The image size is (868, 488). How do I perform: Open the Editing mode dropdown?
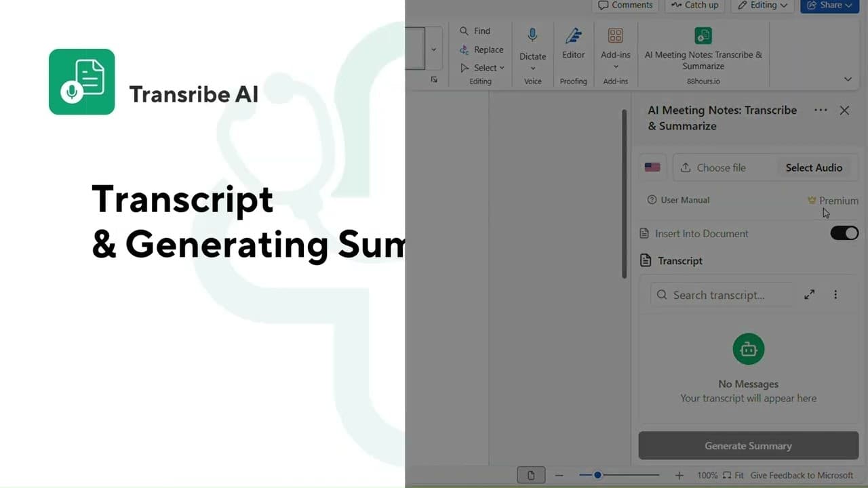pyautogui.click(x=762, y=5)
